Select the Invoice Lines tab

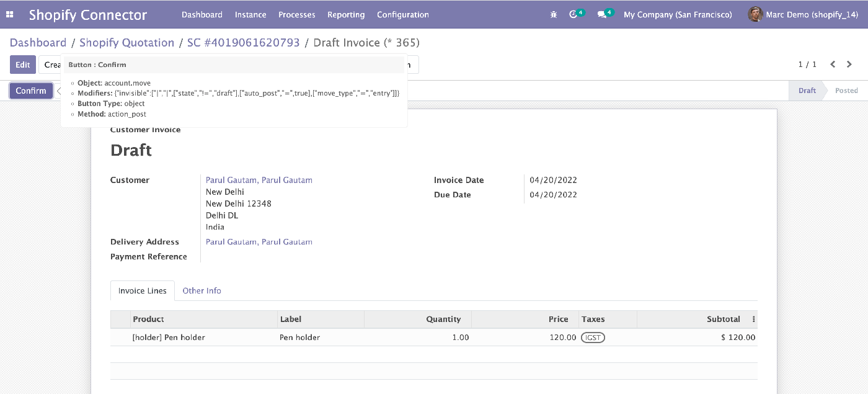tap(143, 290)
